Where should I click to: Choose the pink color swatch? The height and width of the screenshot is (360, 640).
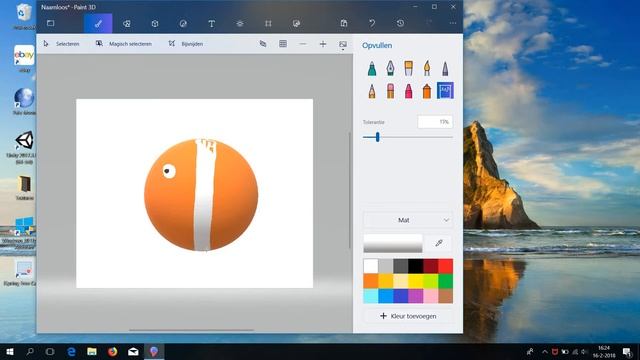431,296
